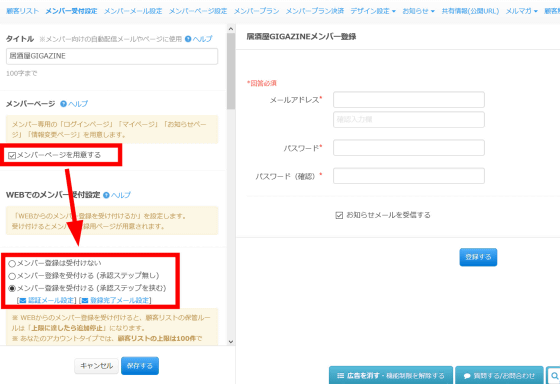Select 承認ステップ無し registration radio option

(x=12, y=276)
